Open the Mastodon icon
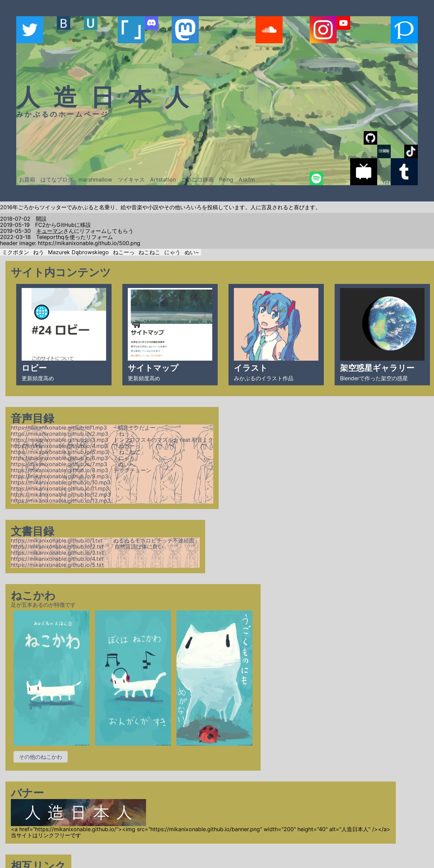 point(185,30)
